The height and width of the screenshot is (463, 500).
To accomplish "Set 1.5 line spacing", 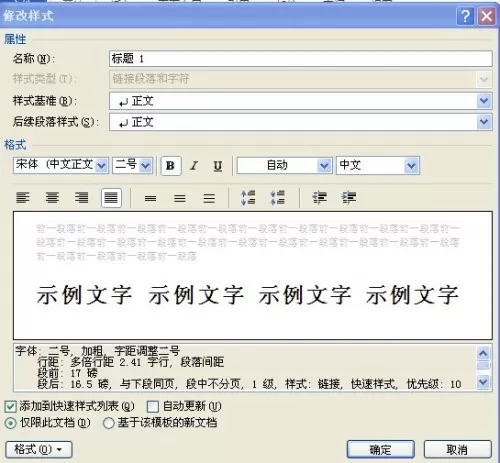I will pos(180,199).
